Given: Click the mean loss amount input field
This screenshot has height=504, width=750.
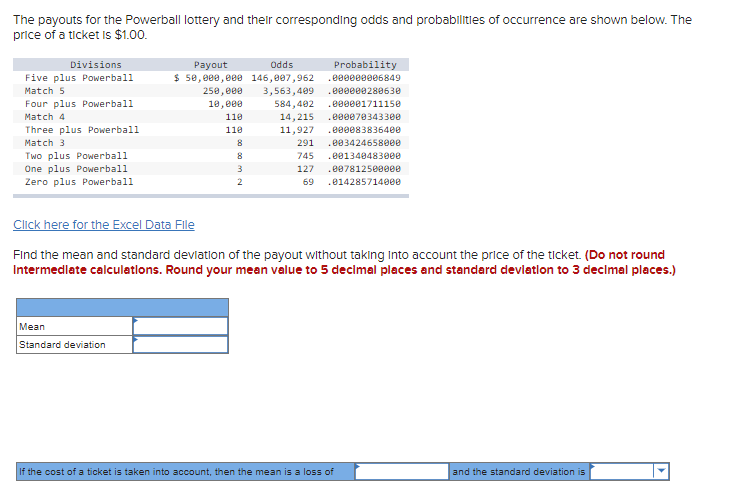Looking at the screenshot, I should coord(401,471).
